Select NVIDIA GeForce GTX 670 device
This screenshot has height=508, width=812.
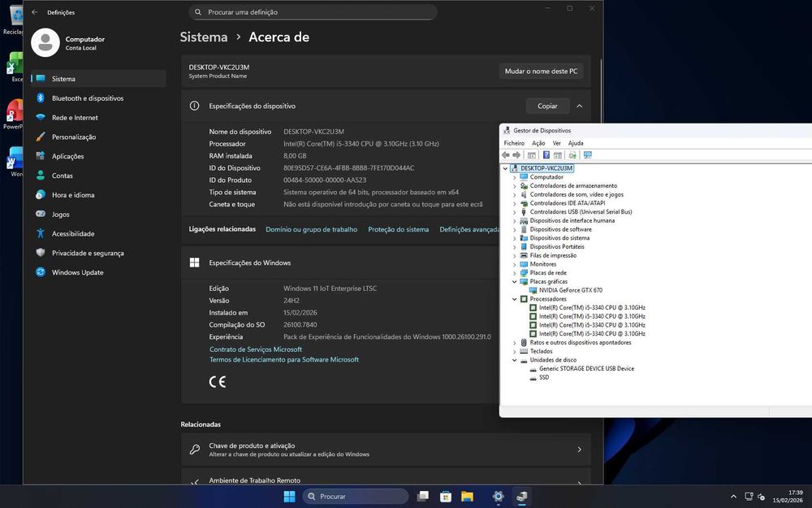pos(571,290)
